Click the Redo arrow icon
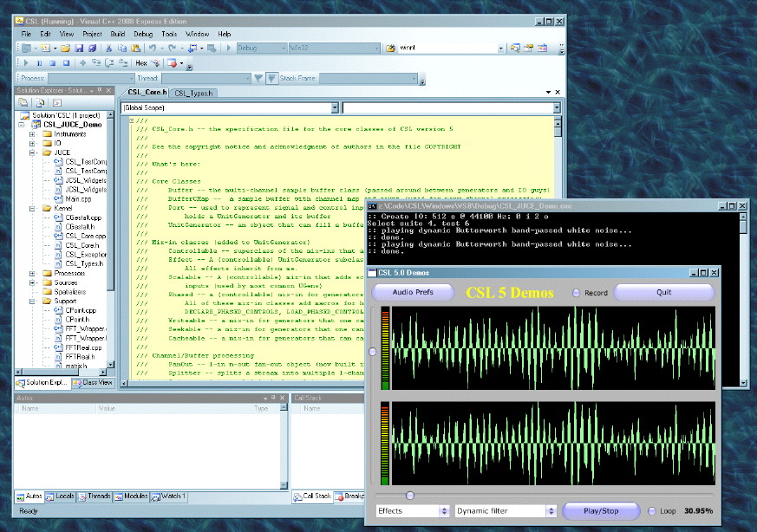 pos(172,49)
